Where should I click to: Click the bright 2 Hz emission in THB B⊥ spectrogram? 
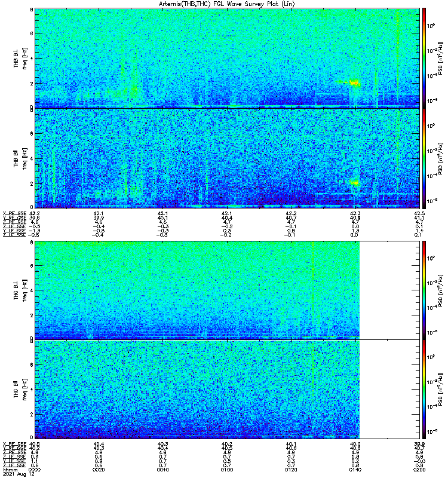pyautogui.click(x=354, y=82)
